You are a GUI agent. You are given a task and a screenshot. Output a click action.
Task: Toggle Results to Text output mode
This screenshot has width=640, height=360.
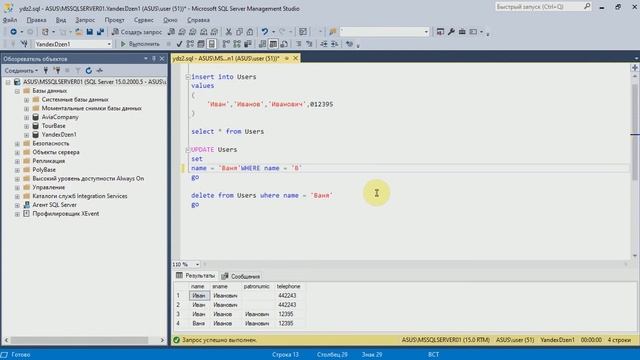pyautogui.click(x=262, y=44)
